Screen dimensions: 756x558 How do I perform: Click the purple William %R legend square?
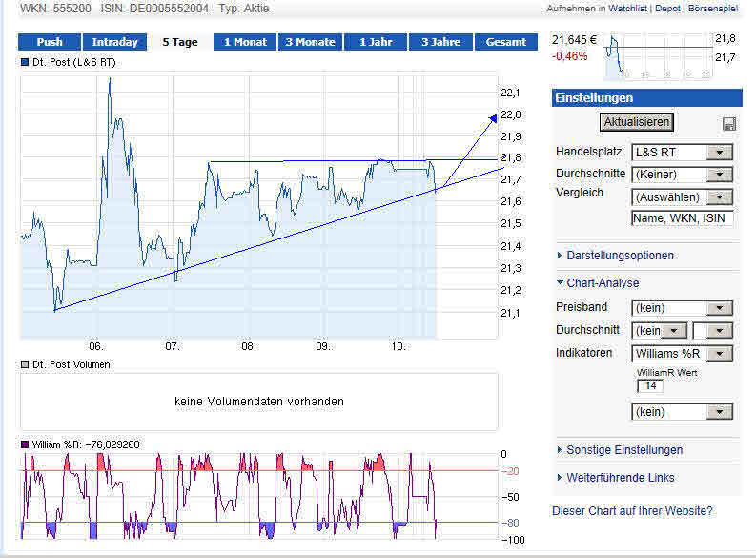(x=25, y=444)
